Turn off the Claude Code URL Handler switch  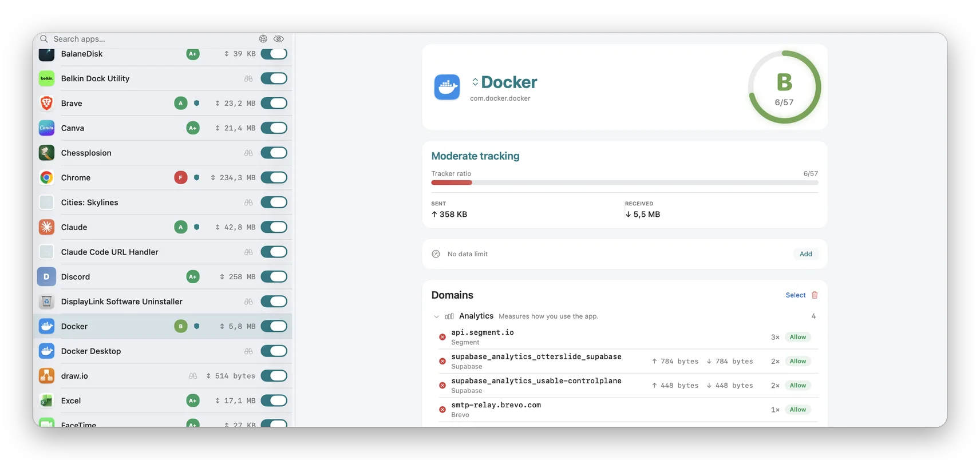click(274, 252)
